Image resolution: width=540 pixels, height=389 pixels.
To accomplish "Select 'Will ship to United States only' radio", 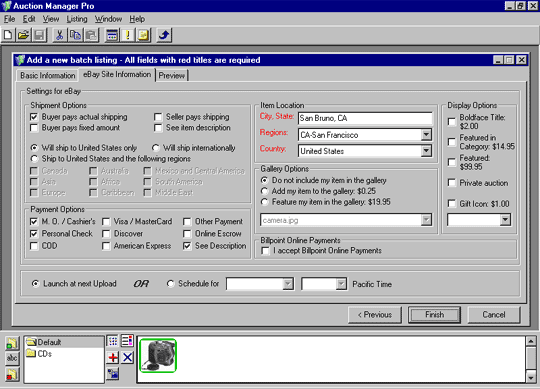I will coord(34,148).
